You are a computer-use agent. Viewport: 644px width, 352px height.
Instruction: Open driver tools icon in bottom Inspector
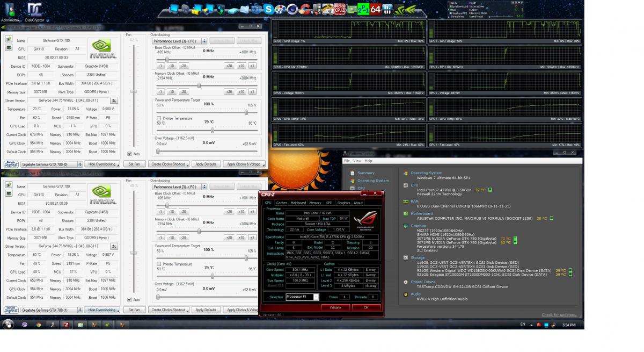click(114, 246)
